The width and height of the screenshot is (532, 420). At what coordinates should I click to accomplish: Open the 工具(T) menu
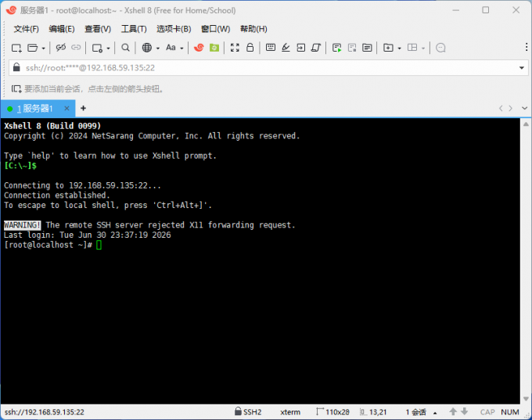(x=134, y=29)
